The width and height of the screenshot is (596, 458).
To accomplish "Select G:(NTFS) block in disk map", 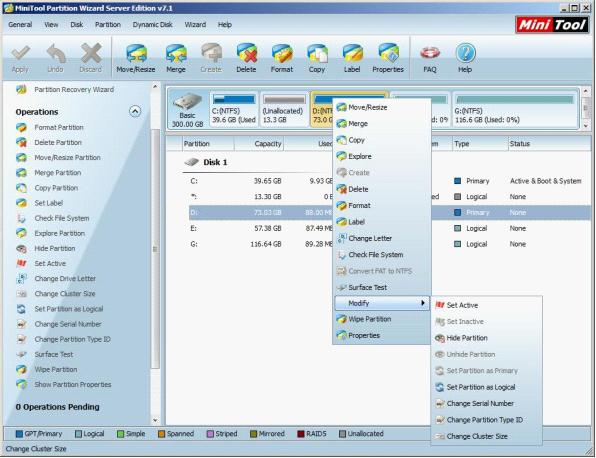I will click(515, 109).
